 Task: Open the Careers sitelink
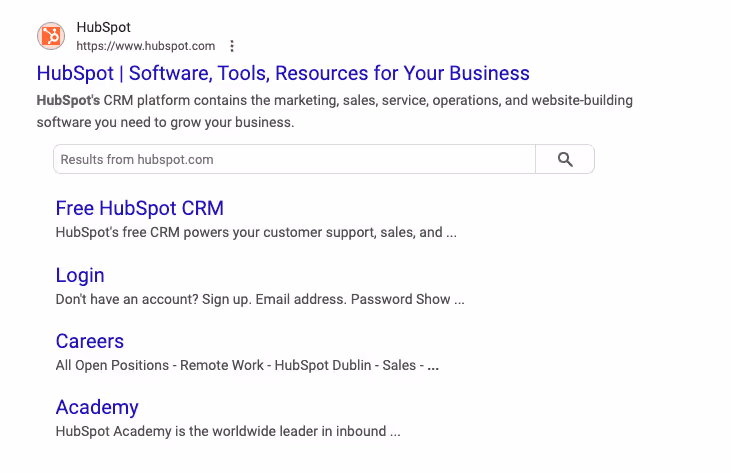(x=90, y=342)
